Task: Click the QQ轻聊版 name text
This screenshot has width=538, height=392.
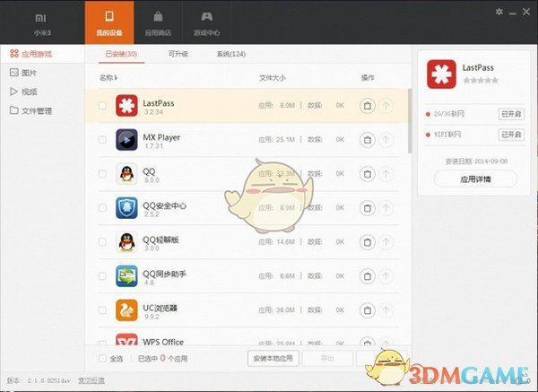Action: click(161, 240)
